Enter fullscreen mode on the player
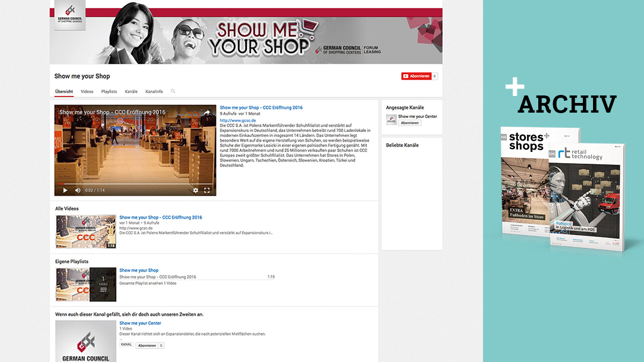Viewport: 644px width, 362px height. (207, 190)
